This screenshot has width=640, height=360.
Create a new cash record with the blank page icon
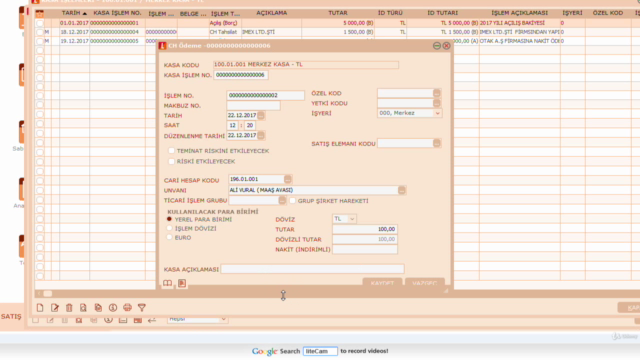40,308
